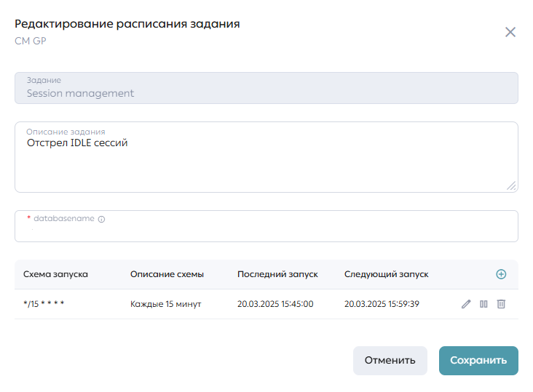Focus the databasename input field
The height and width of the screenshot is (392, 533).
(266, 226)
